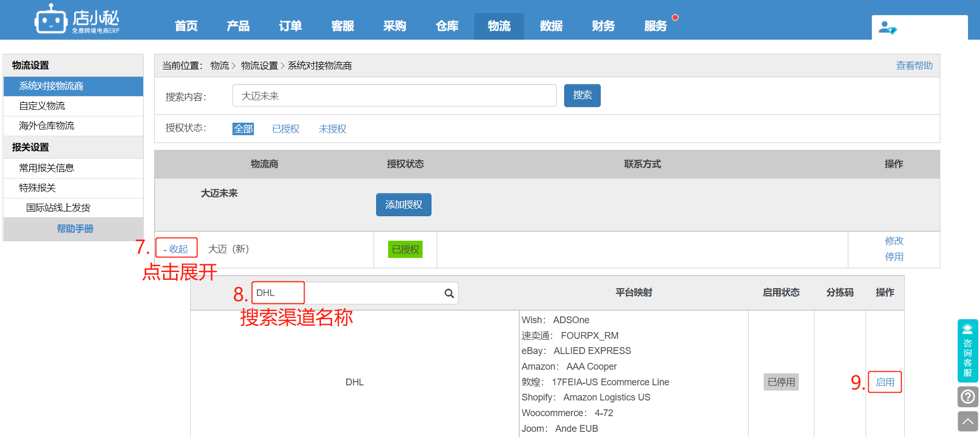
Task: Click the Amazon: AAA Cooper mapping
Action: pos(569,367)
